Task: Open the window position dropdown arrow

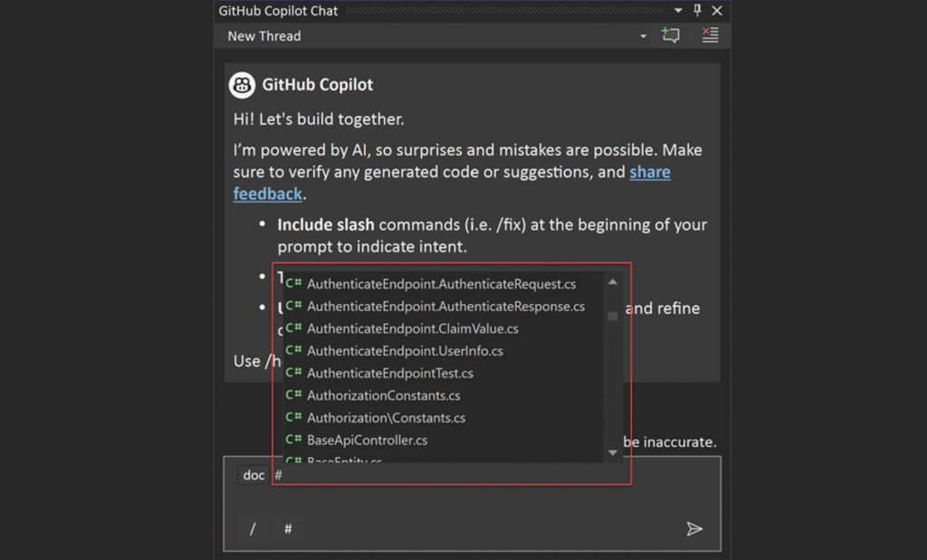Action: tap(678, 11)
